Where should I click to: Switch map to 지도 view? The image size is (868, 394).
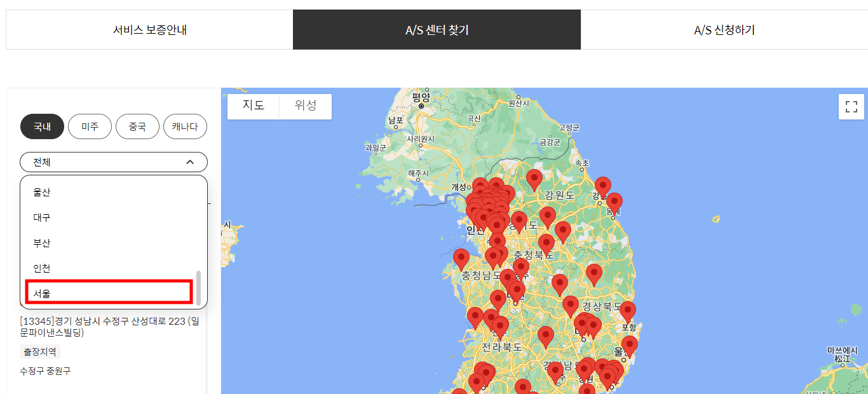tap(254, 105)
